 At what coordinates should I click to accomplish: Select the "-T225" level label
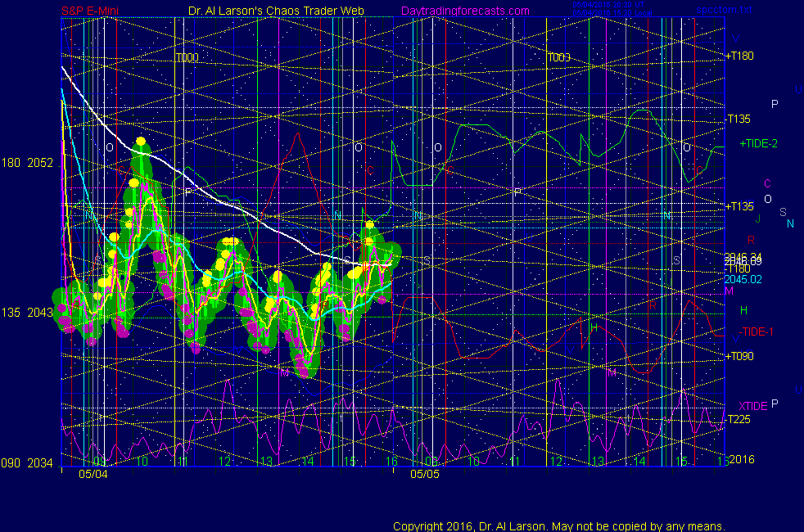point(738,419)
